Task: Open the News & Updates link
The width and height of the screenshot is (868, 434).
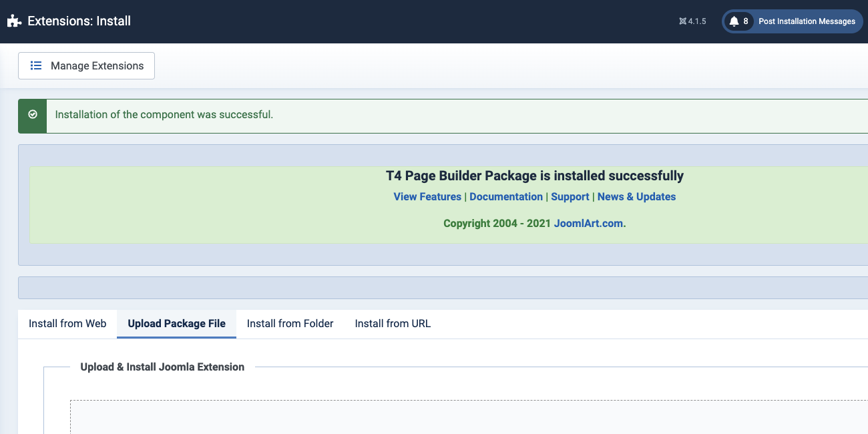Action: pos(636,197)
